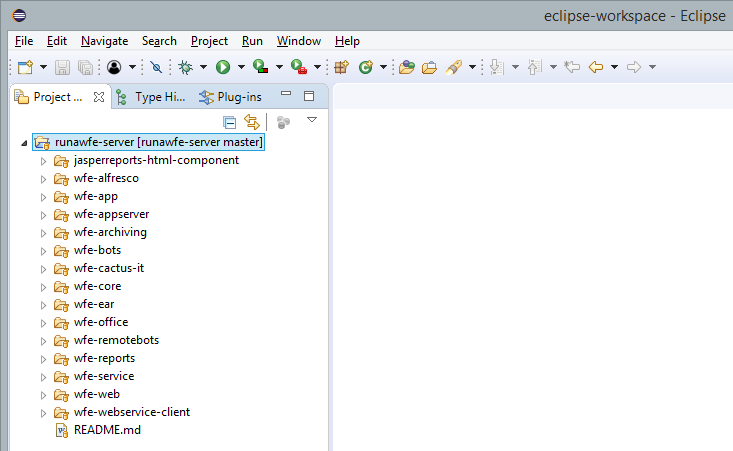Click the Next Annotation icon

pyautogui.click(x=496, y=67)
